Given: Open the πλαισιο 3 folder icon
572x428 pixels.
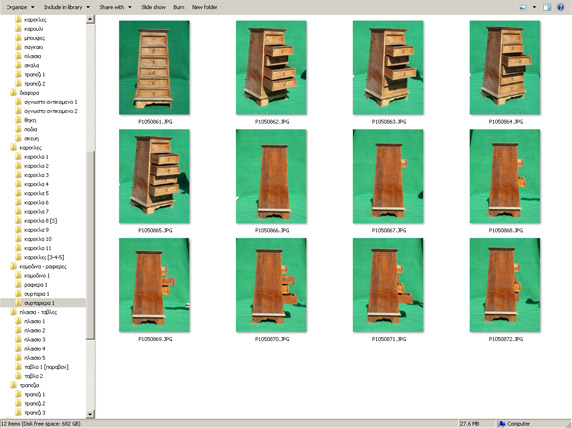Looking at the screenshot, I should pos(18,339).
